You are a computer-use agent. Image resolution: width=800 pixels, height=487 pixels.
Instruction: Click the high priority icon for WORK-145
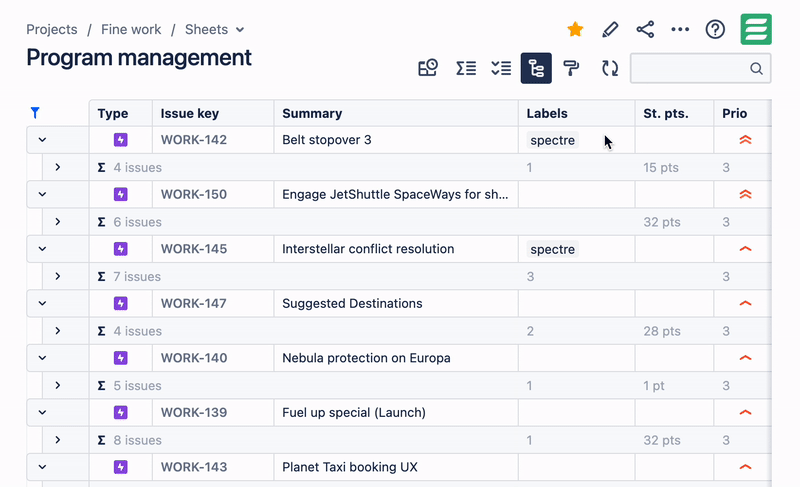(745, 249)
